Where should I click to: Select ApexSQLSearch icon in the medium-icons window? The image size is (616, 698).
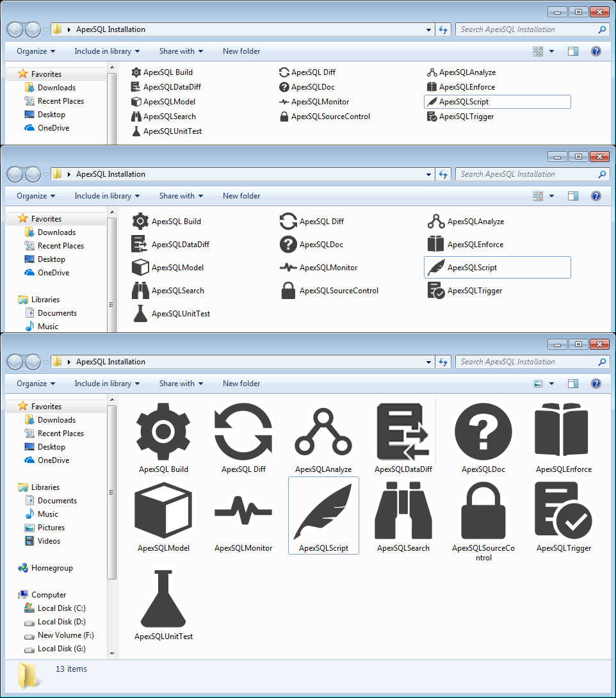tap(140, 291)
